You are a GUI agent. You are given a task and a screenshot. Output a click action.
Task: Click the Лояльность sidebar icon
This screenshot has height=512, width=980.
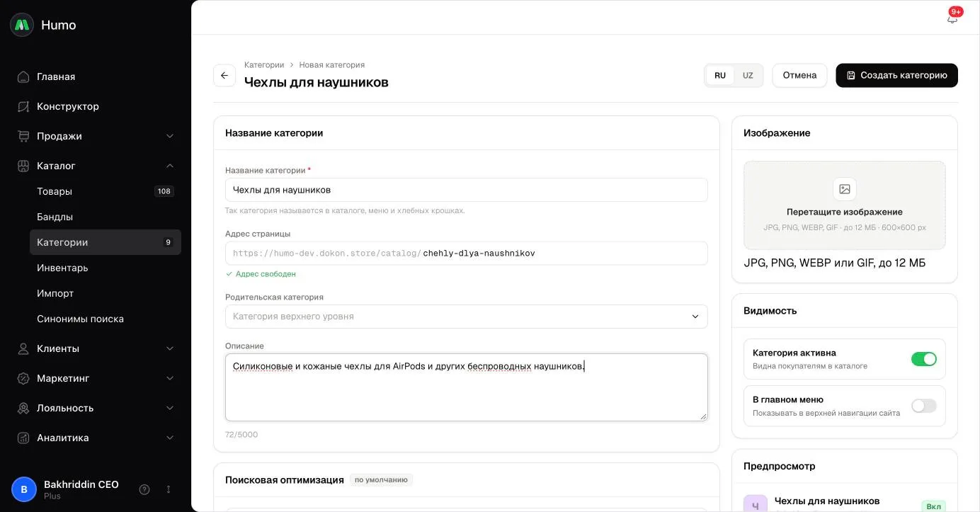pos(23,408)
